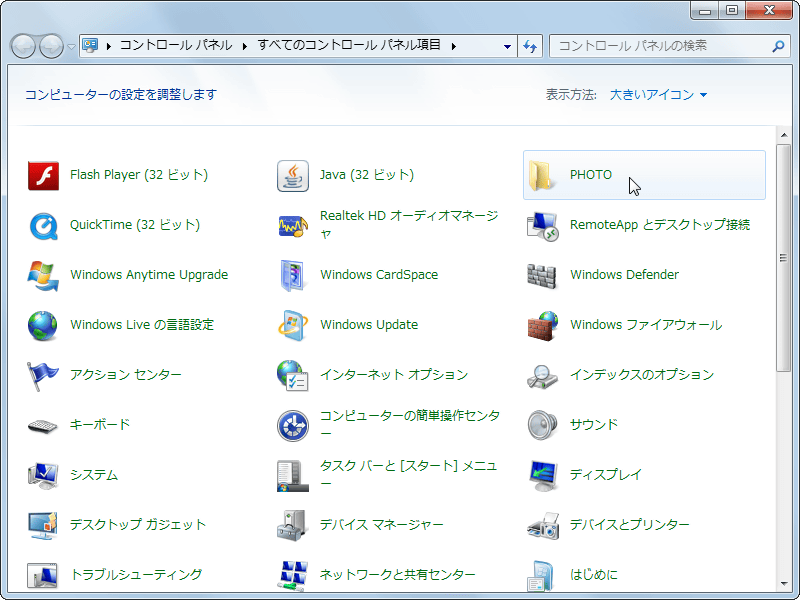
Task: Click the RemoteApp and Desktop Connections icon
Action: pos(542,226)
